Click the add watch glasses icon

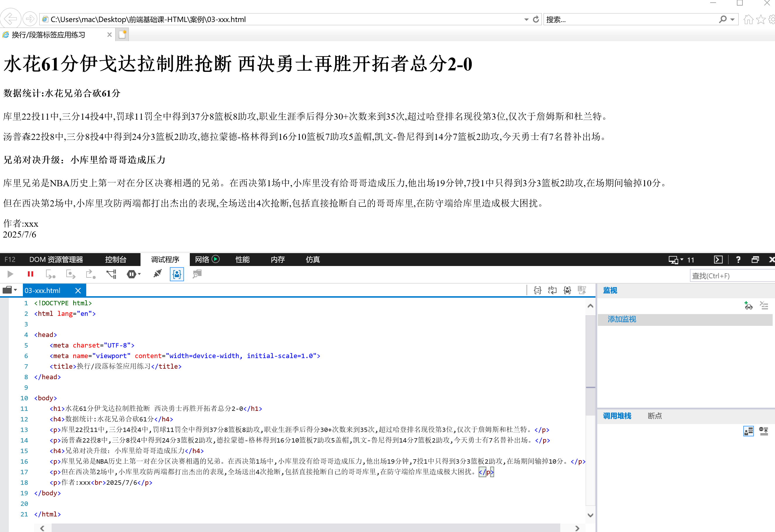748,305
